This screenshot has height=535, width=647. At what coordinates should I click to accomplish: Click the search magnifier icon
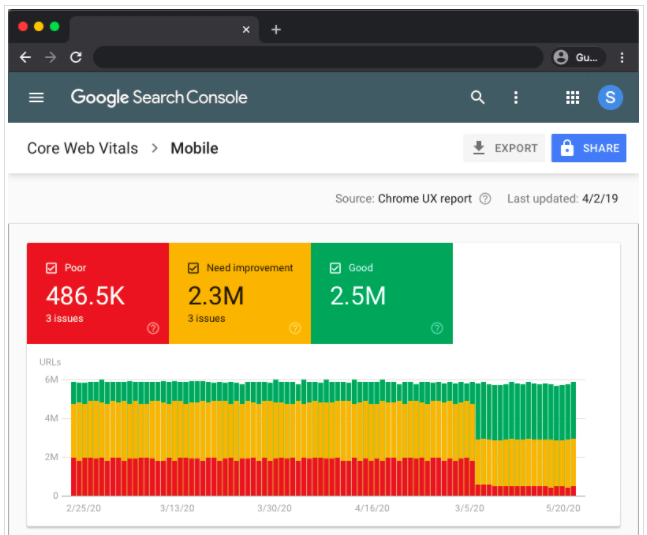(478, 98)
